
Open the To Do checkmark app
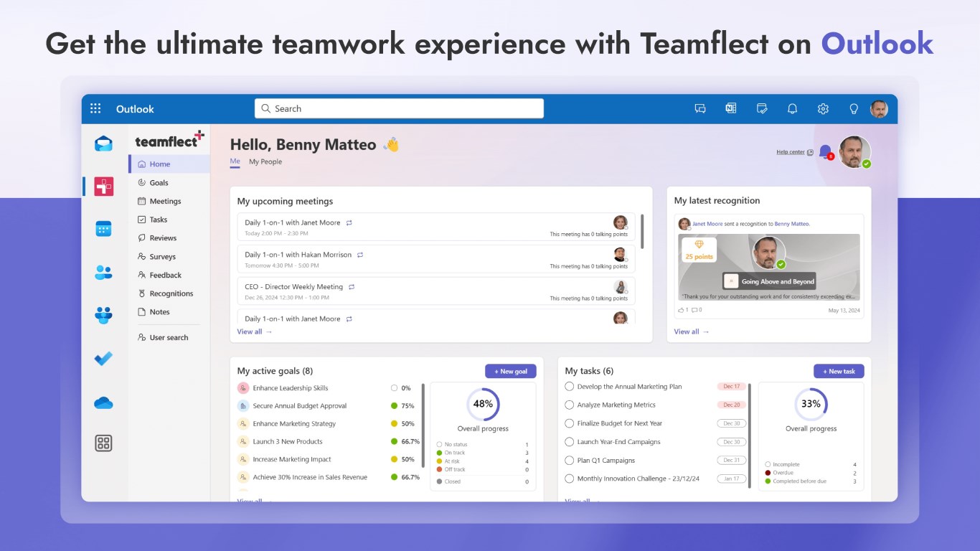click(x=103, y=359)
